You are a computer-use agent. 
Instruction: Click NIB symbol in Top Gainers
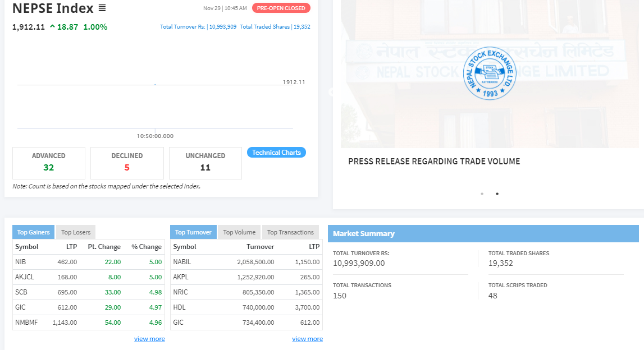21,262
